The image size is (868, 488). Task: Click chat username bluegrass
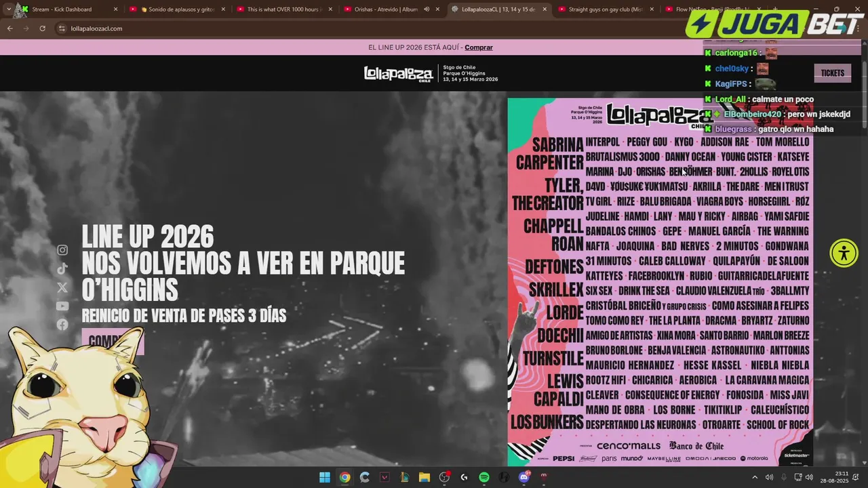[x=733, y=129]
